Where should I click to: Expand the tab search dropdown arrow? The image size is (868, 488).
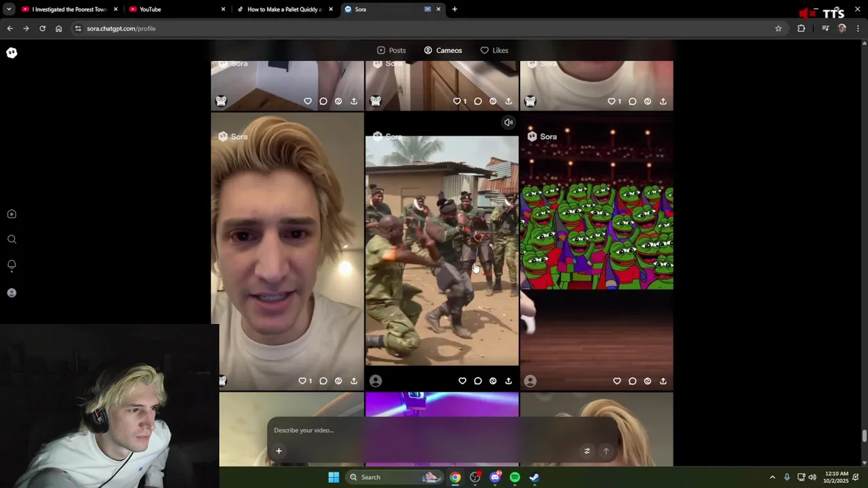click(9, 9)
